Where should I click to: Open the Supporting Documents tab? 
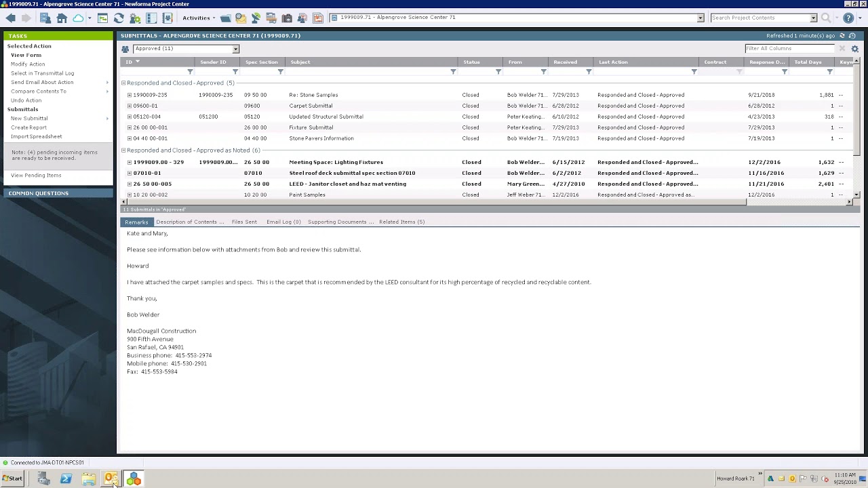340,222
